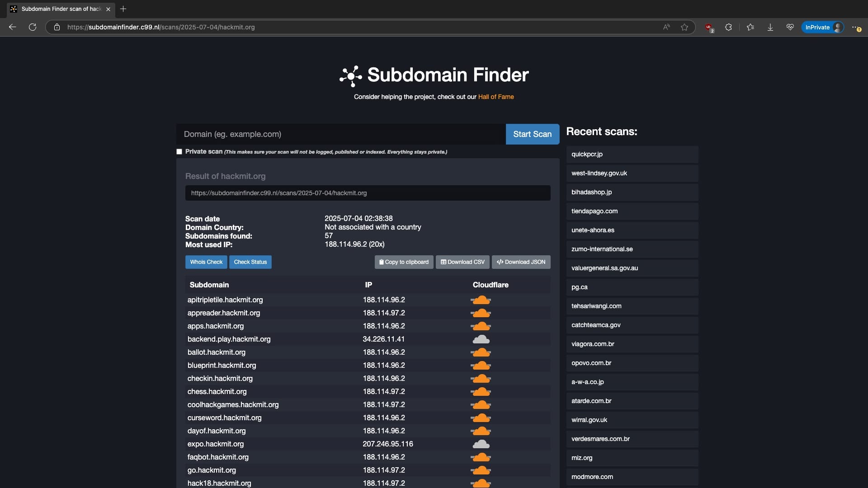This screenshot has width=868, height=488.
Task: Click the Check Status button
Action: [250, 262]
